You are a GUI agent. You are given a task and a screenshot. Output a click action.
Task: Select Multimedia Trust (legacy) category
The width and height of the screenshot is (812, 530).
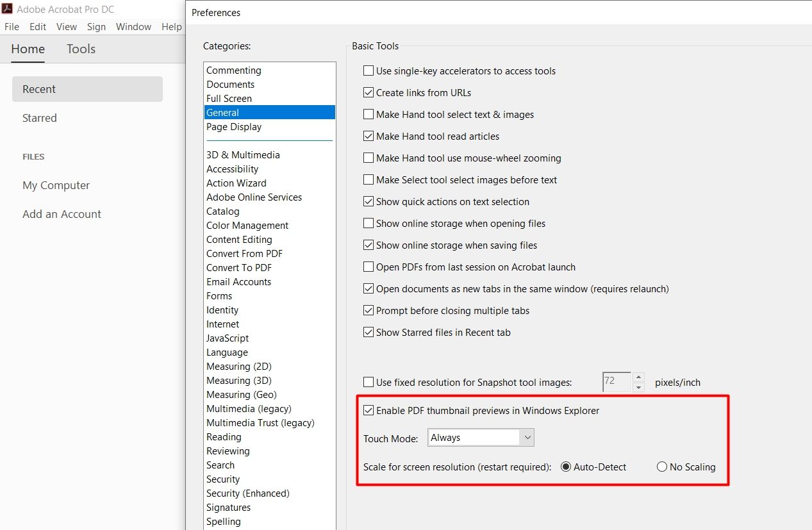[x=270, y=423]
